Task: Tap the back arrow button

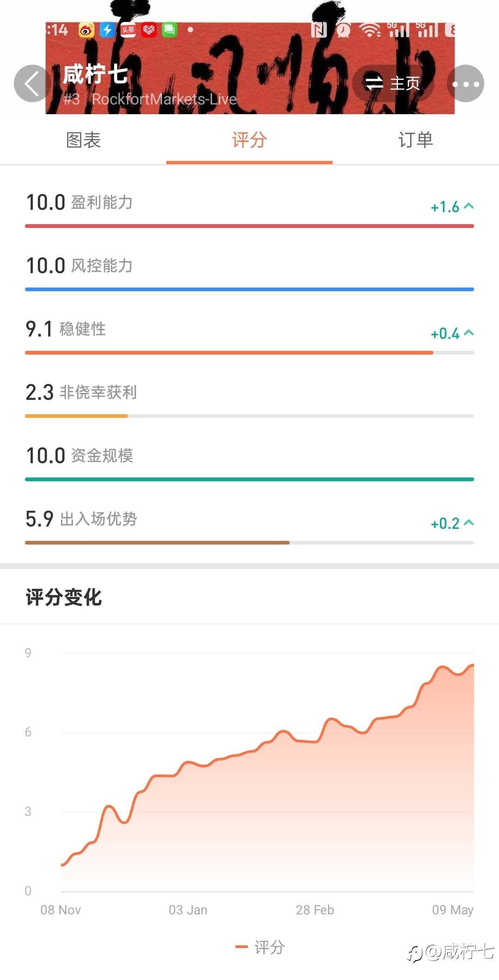Action: [32, 84]
